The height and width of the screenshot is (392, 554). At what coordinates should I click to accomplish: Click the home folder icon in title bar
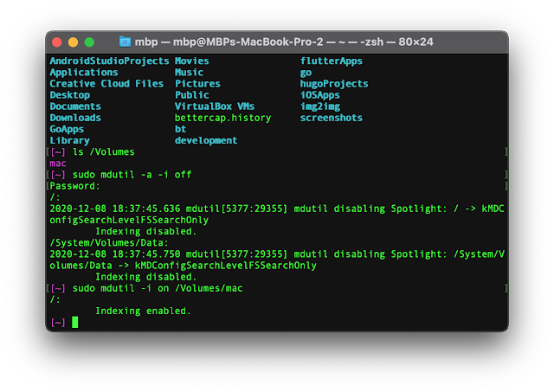(x=125, y=42)
